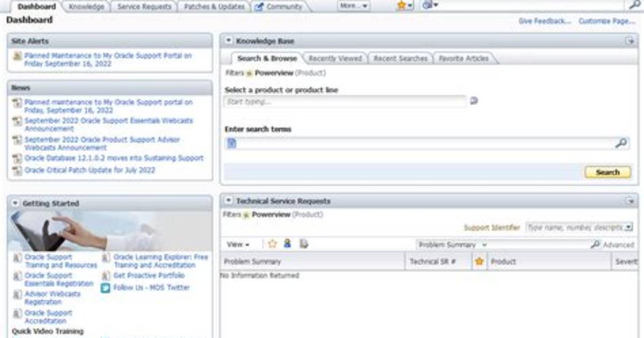Open the View dropdown menu
This screenshot has height=338, width=644.
coord(238,244)
